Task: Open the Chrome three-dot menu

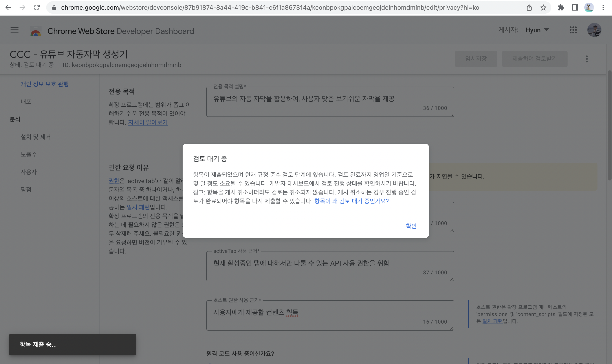Action: 603,8
